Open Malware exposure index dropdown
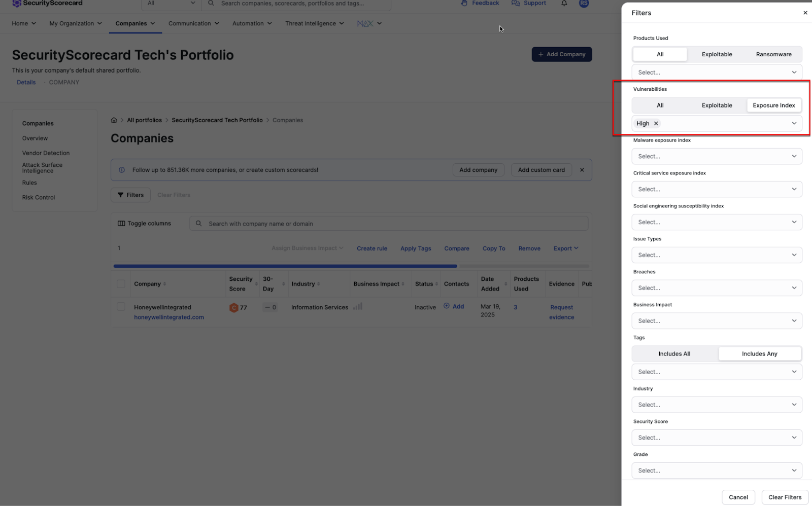 click(x=717, y=156)
